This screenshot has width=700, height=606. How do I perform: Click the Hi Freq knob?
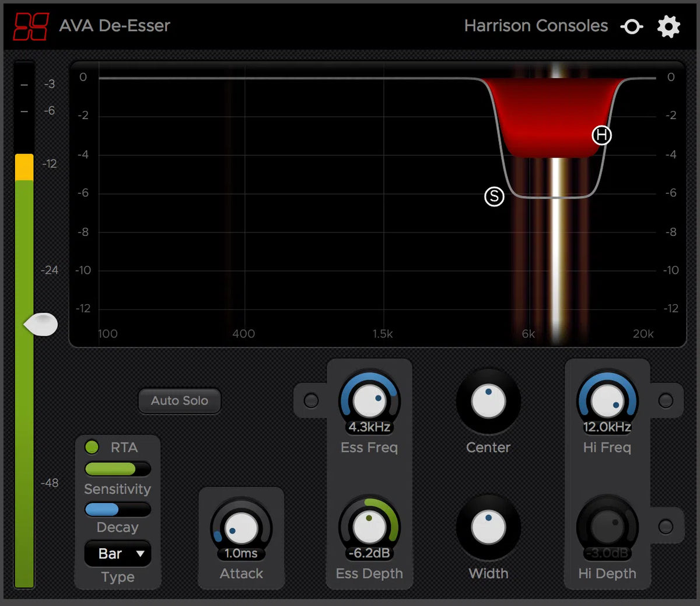tap(607, 401)
